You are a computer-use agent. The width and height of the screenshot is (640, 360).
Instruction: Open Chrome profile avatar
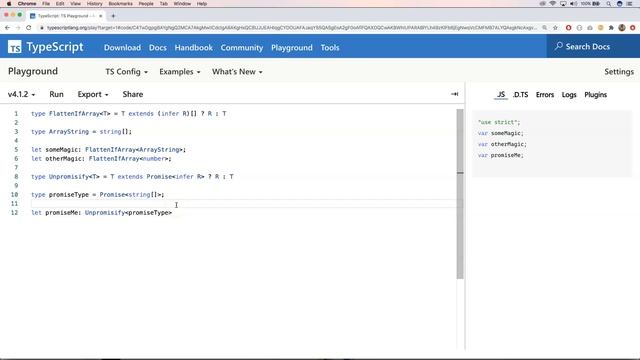click(622, 28)
